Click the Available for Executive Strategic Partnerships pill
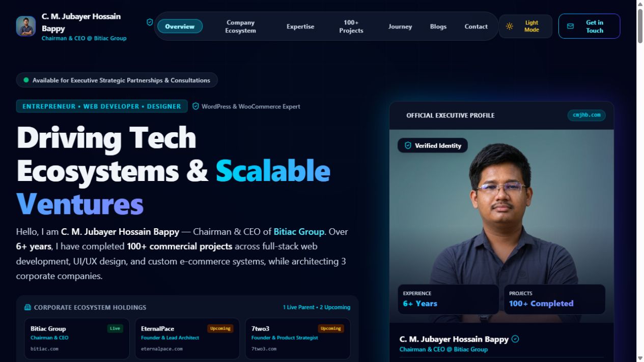This screenshot has height=362, width=644. (x=117, y=80)
